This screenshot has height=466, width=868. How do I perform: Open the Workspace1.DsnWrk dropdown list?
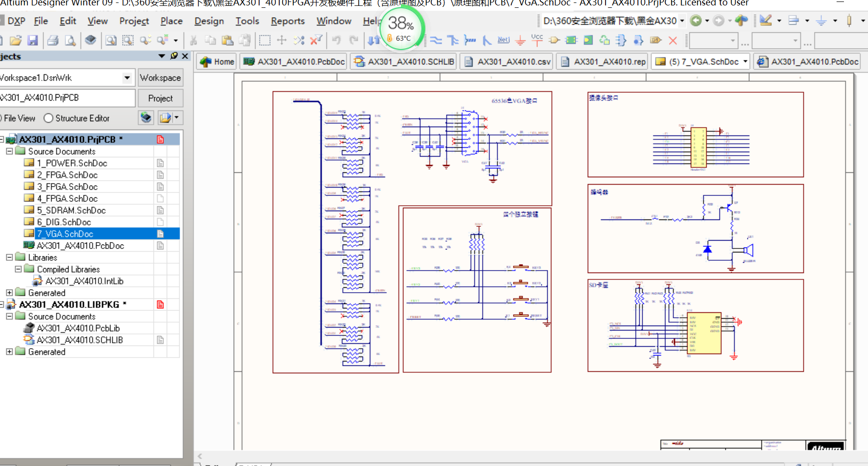(x=127, y=78)
